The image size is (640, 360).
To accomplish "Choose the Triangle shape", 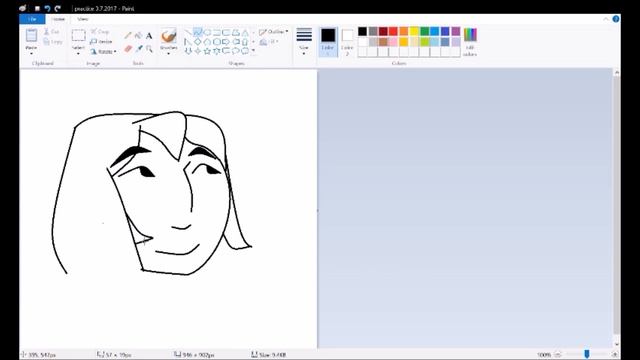I will coord(245,32).
